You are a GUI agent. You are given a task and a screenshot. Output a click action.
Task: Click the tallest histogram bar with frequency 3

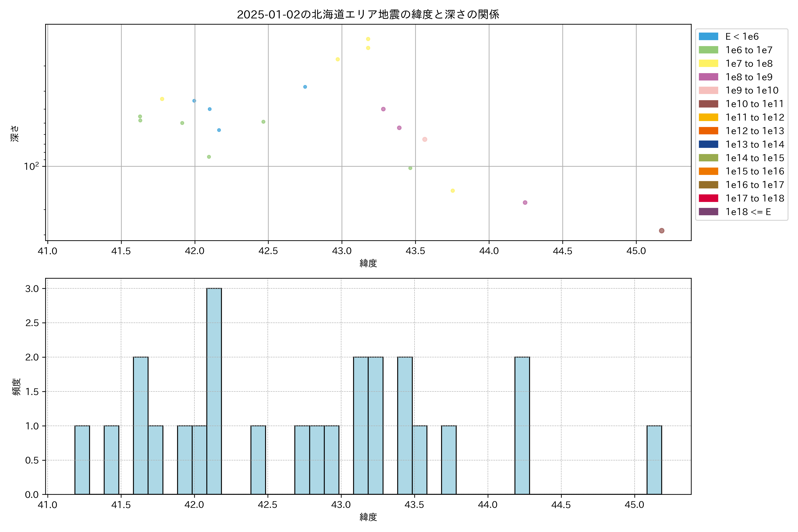click(214, 391)
